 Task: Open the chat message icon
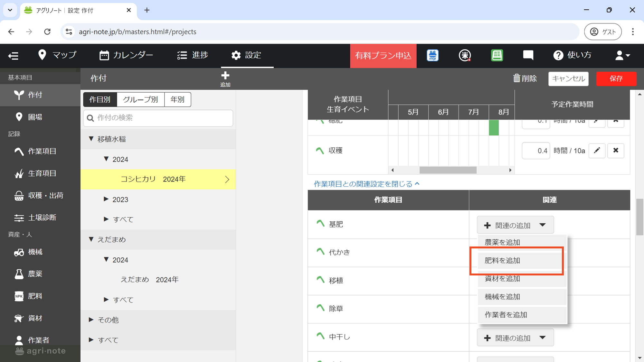528,55
